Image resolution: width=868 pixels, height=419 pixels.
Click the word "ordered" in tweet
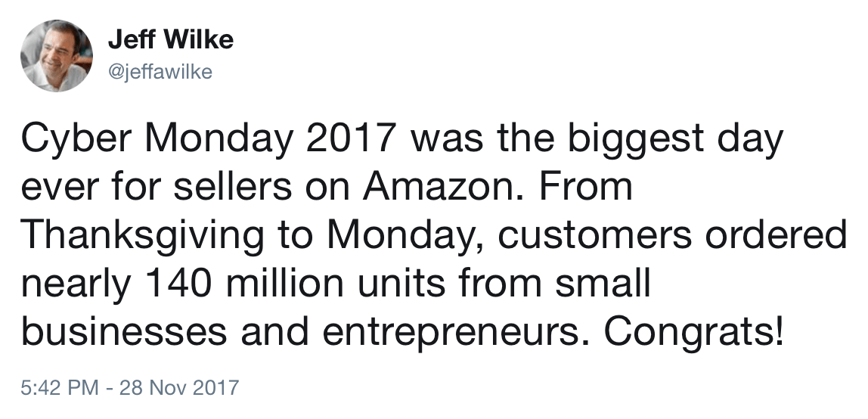click(x=776, y=235)
